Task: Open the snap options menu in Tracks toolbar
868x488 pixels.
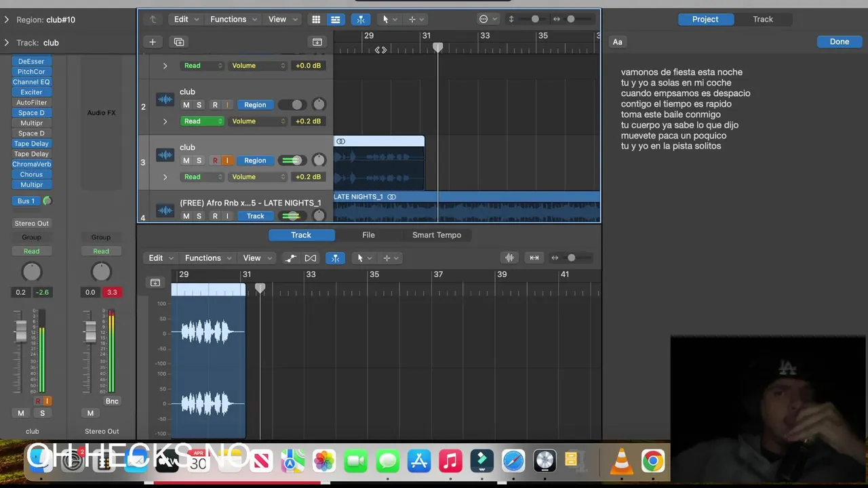Action: [x=488, y=19]
